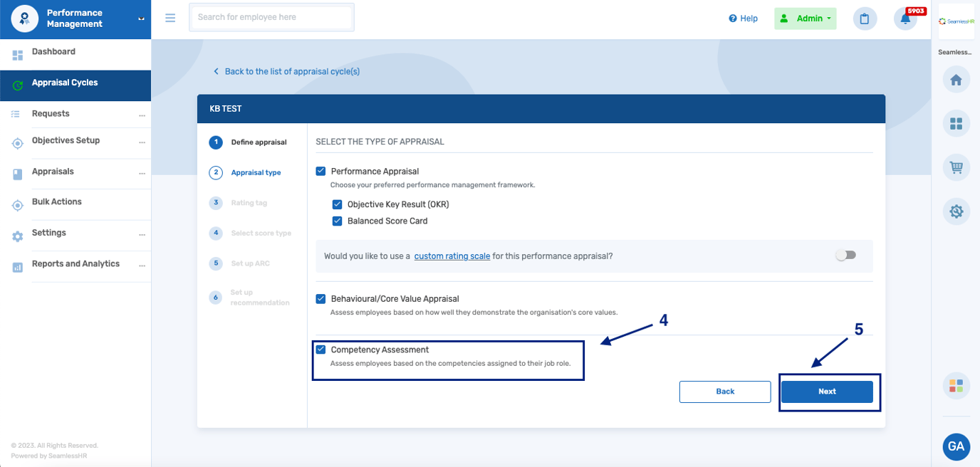Screen dimensions: 980x467
Task: Uncheck the Balanced Score Card checkbox
Action: coord(338,221)
